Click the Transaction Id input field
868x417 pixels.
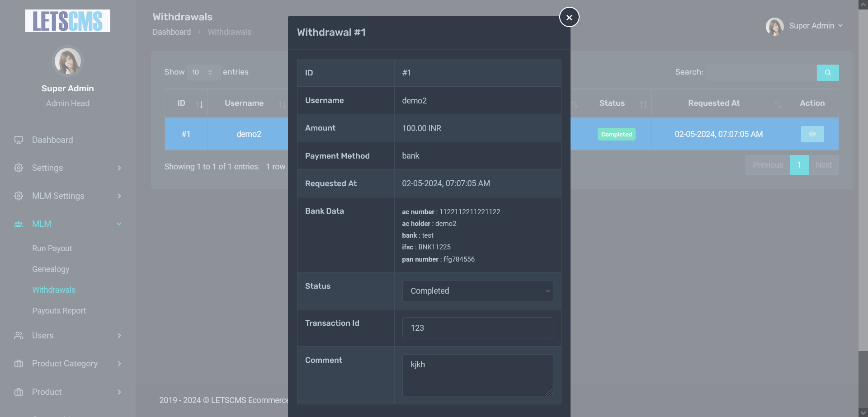[477, 328]
